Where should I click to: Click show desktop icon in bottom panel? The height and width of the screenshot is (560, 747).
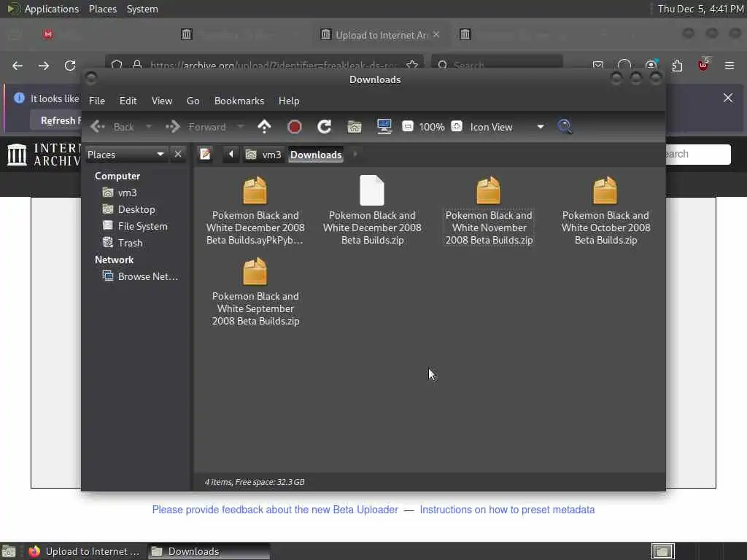(9, 551)
